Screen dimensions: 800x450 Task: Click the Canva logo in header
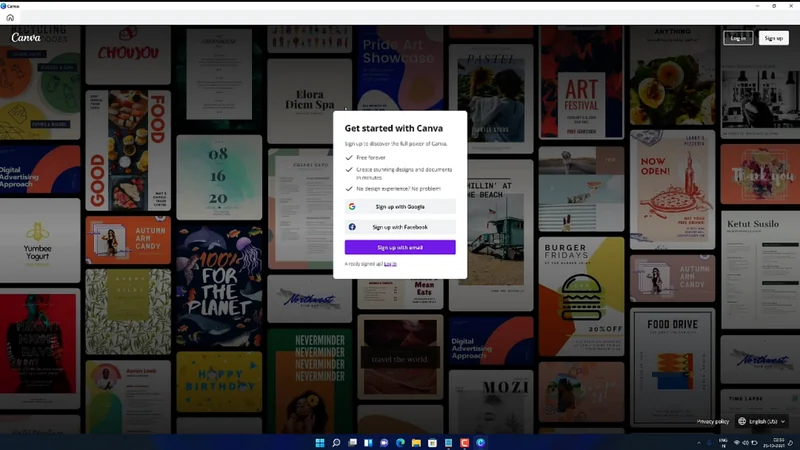(26, 38)
